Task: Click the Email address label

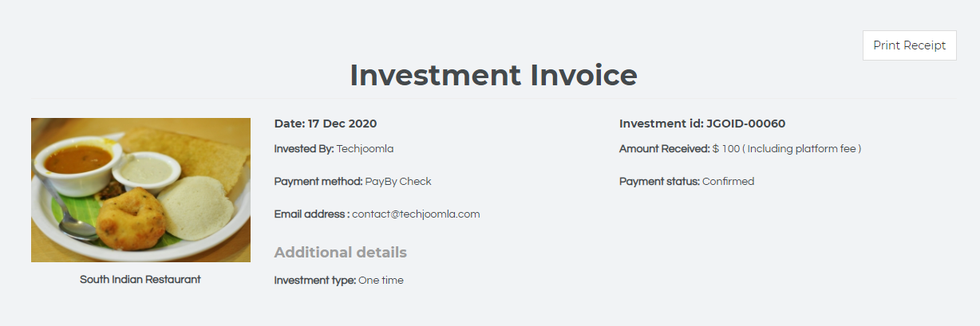Action: (311, 214)
